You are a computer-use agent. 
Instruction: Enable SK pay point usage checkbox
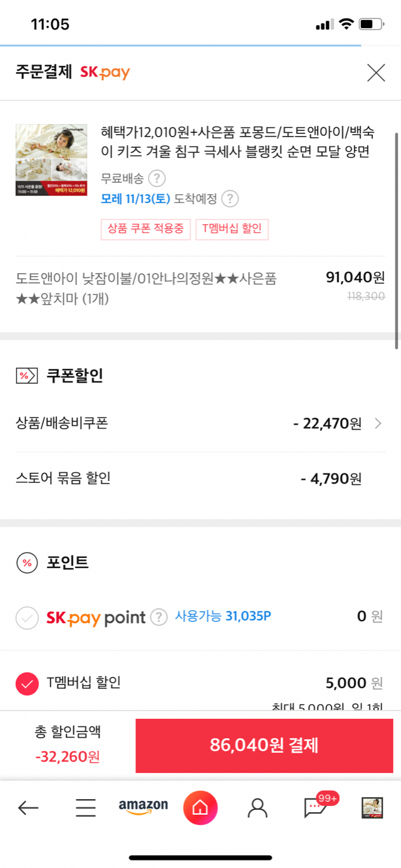click(27, 618)
